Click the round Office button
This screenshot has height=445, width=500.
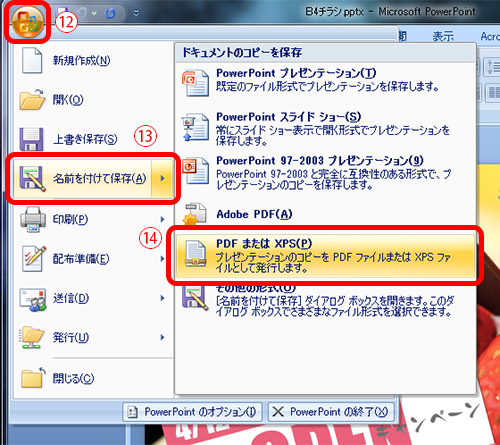pyautogui.click(x=28, y=22)
